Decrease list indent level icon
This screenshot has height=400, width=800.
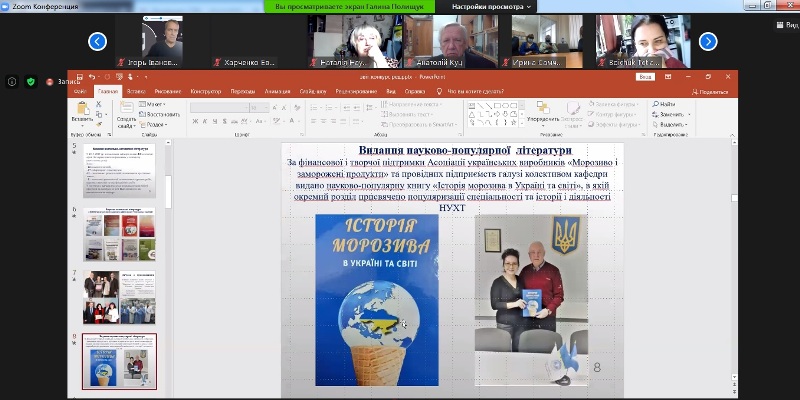[x=347, y=108]
